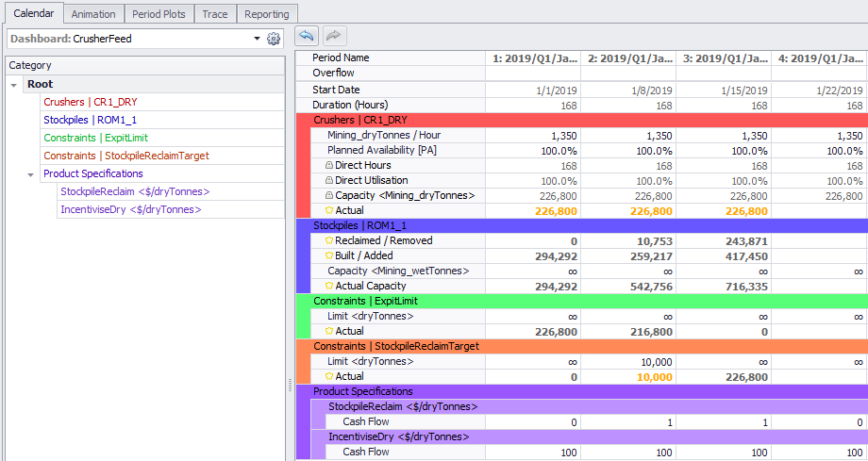
Task: Click icon beside Built / Added row
Action: [329, 256]
